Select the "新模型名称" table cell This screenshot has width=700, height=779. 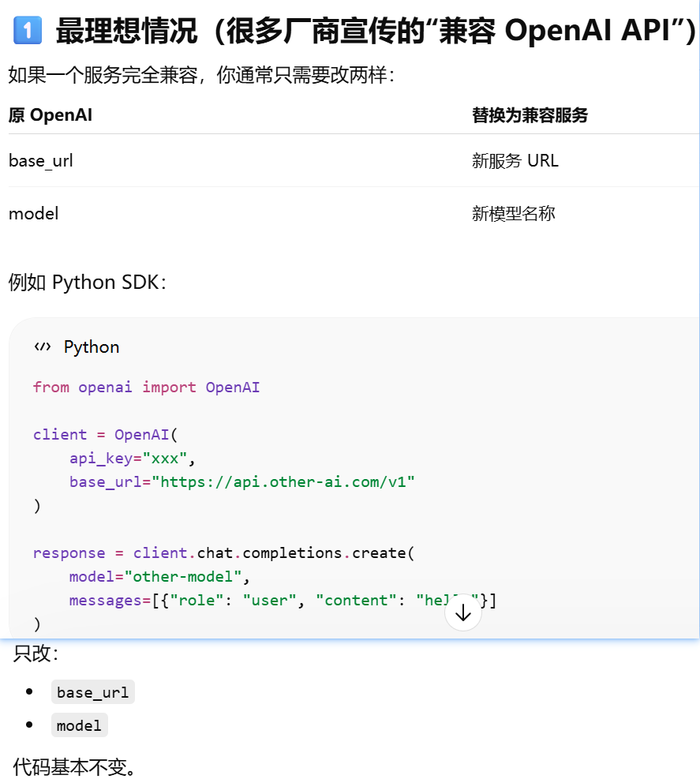[x=514, y=214]
